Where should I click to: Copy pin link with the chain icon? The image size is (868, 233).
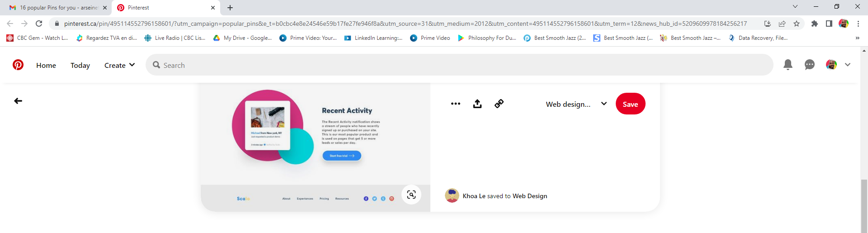[x=499, y=104]
